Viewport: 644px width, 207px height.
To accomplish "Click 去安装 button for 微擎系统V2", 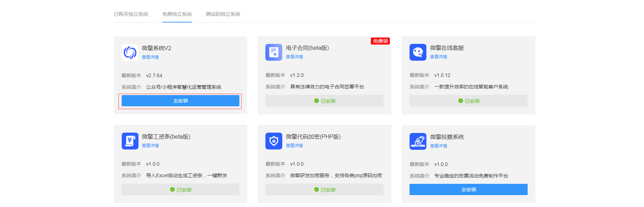I will click(180, 101).
